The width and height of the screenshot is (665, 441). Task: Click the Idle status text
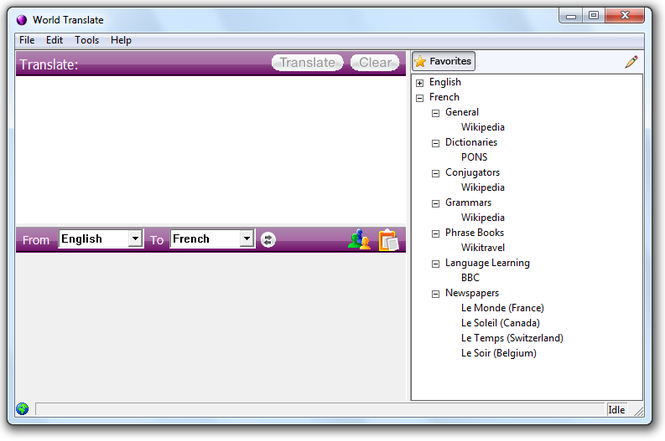[616, 410]
